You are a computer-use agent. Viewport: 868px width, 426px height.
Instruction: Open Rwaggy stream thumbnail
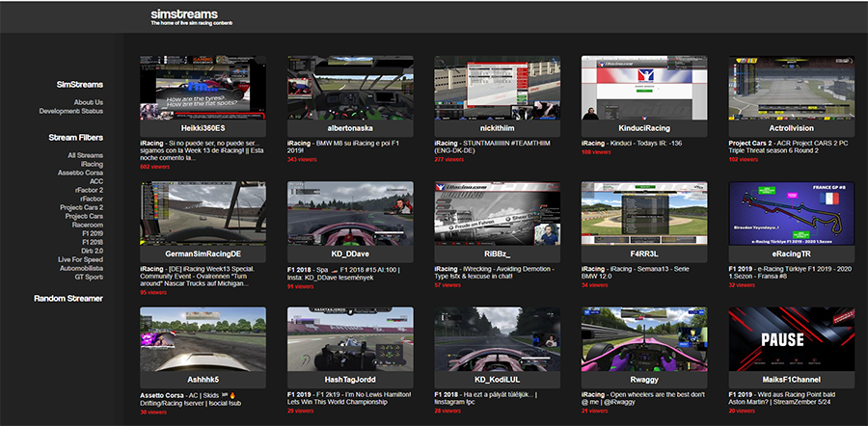pyautogui.click(x=644, y=339)
